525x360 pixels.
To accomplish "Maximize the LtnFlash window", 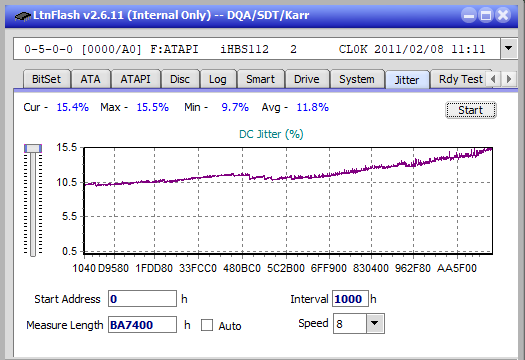I will click(486, 15).
